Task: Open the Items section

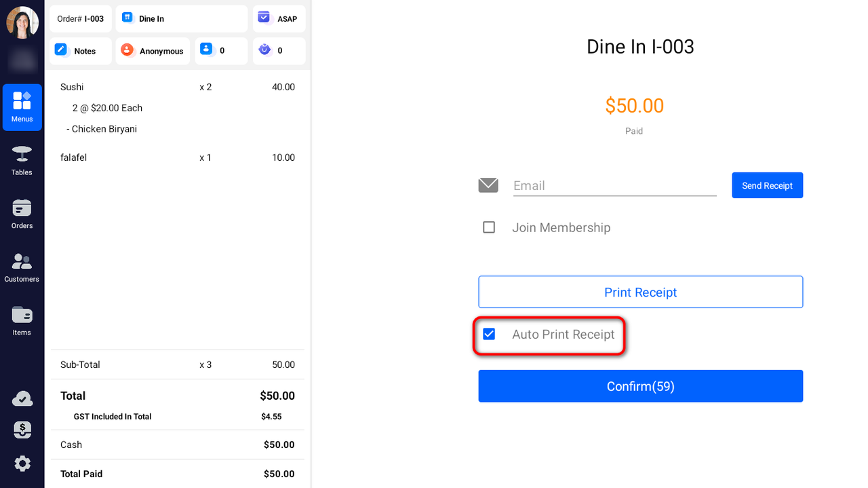Action: click(x=22, y=320)
